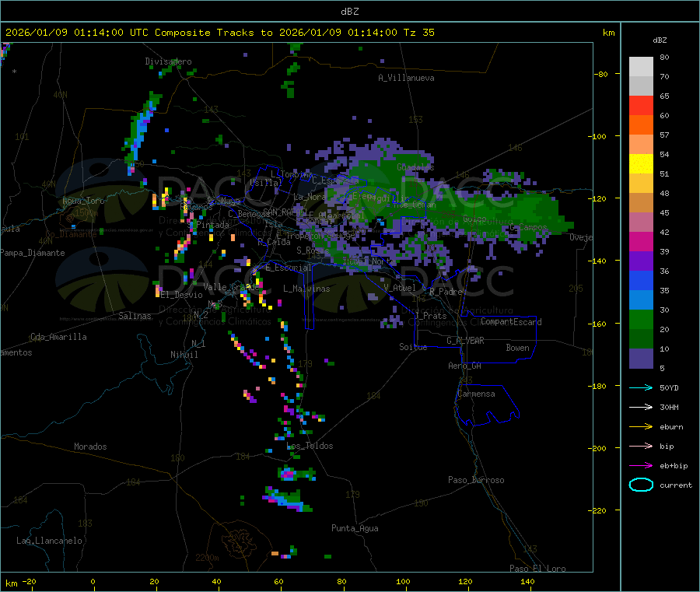Click the 'Los_Toldos' map label
Screen dimensions: 700x592
(310, 446)
